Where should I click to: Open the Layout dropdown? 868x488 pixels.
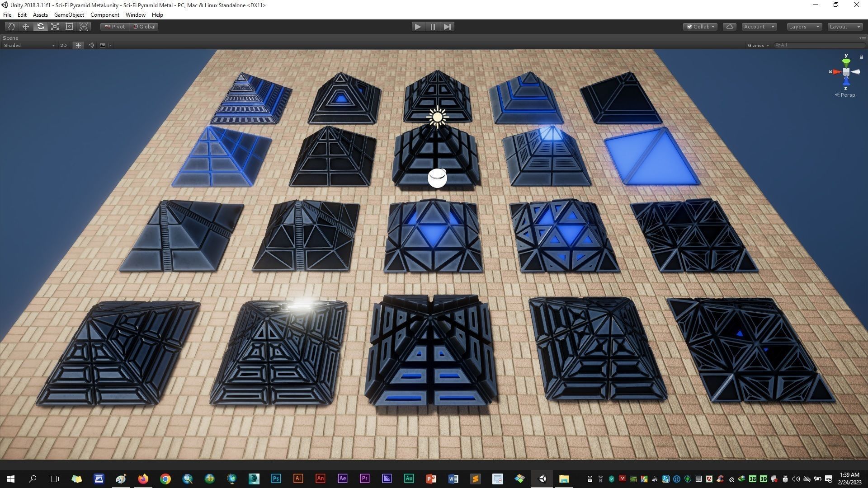[845, 27]
